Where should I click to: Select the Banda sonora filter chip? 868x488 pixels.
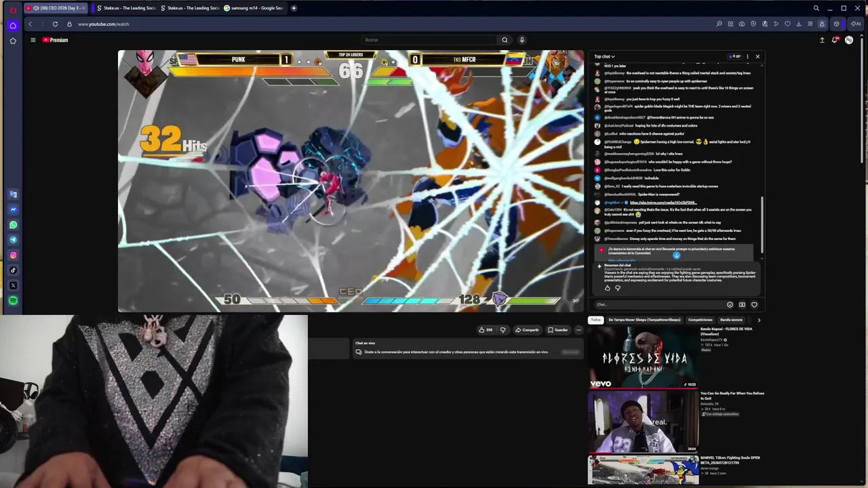731,320
